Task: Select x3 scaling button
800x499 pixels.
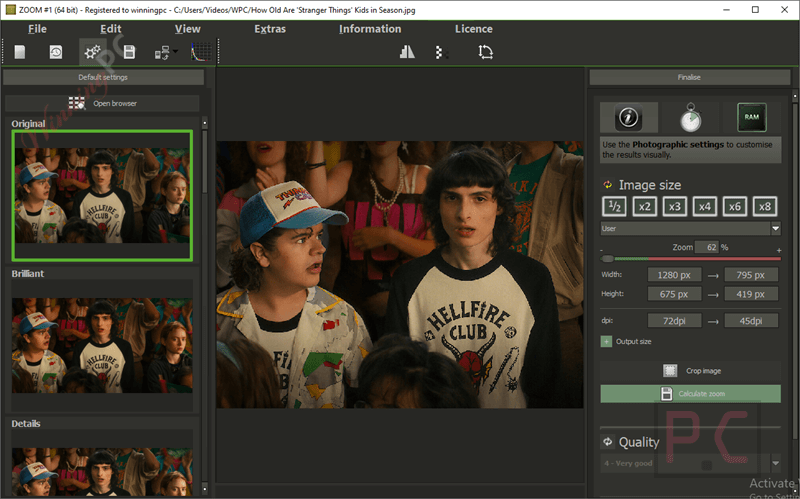Action: 674,207
